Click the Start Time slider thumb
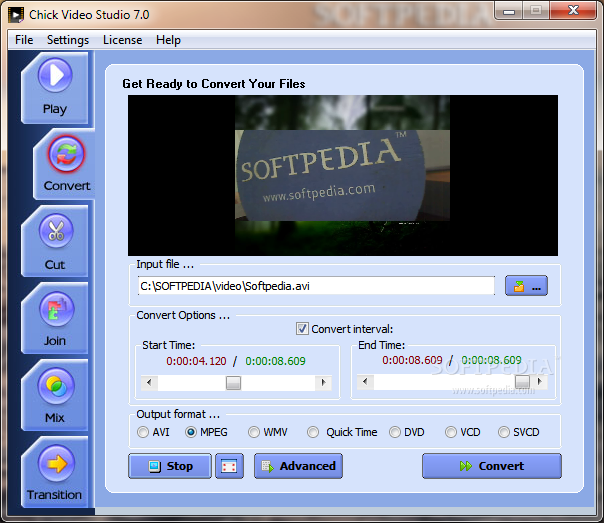The width and height of the screenshot is (604, 523). pos(233,383)
